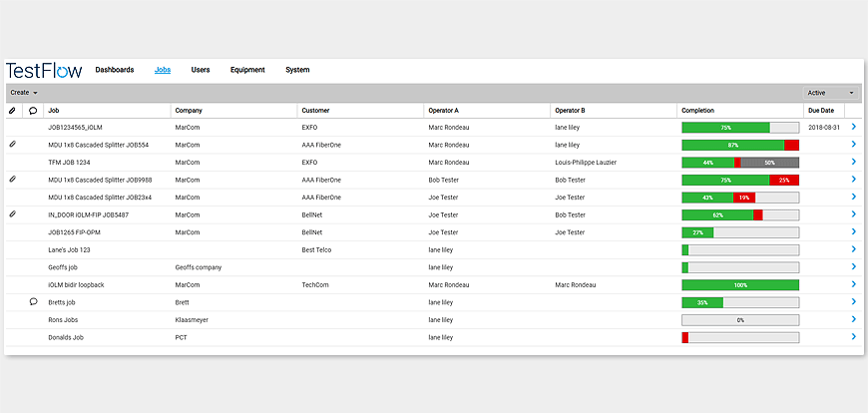Viewport: 868px width, 413px height.
Task: Open the System tab
Action: coord(298,70)
